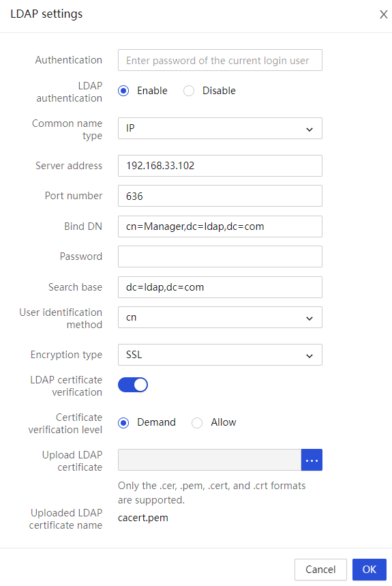Viewport: 392px width, 586px height.
Task: Click the Cancel button
Action: [x=320, y=570]
